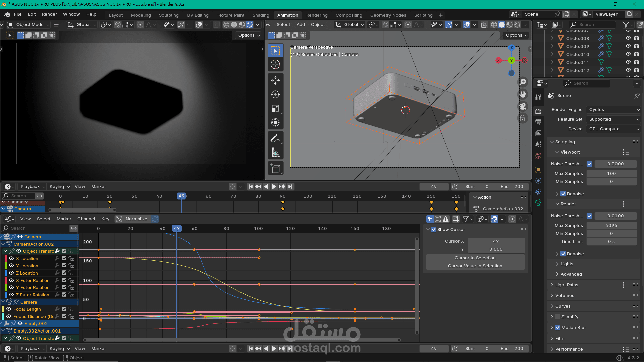Screen dimensions: 644x362
Task: Select the Scale tool icon
Action: [275, 109]
